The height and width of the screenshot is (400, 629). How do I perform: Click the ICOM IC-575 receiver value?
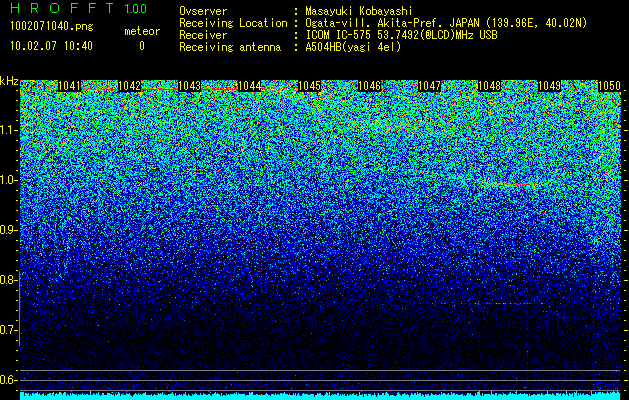(402, 35)
